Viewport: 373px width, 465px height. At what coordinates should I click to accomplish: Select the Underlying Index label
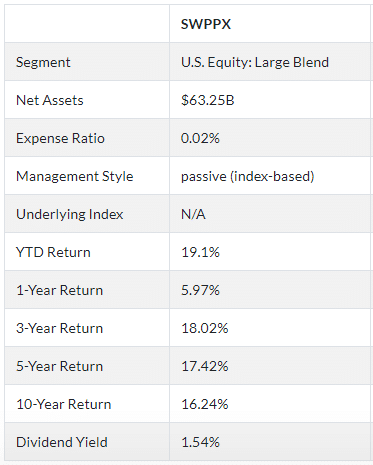[x=70, y=214]
